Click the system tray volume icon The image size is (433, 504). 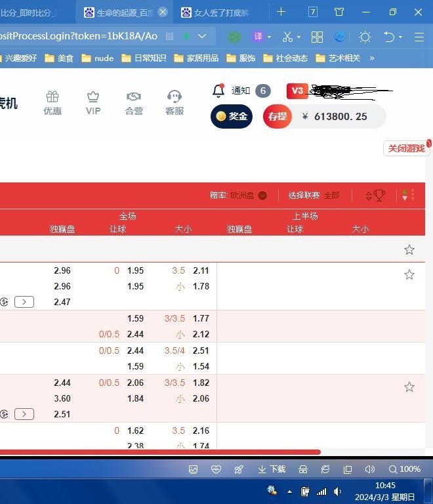click(x=337, y=491)
